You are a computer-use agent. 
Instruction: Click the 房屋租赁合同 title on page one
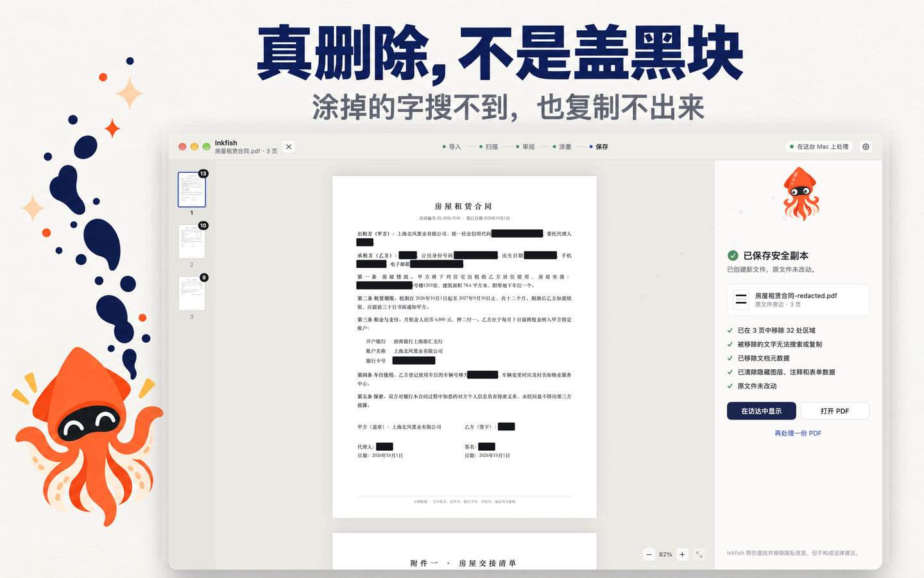pos(464,206)
